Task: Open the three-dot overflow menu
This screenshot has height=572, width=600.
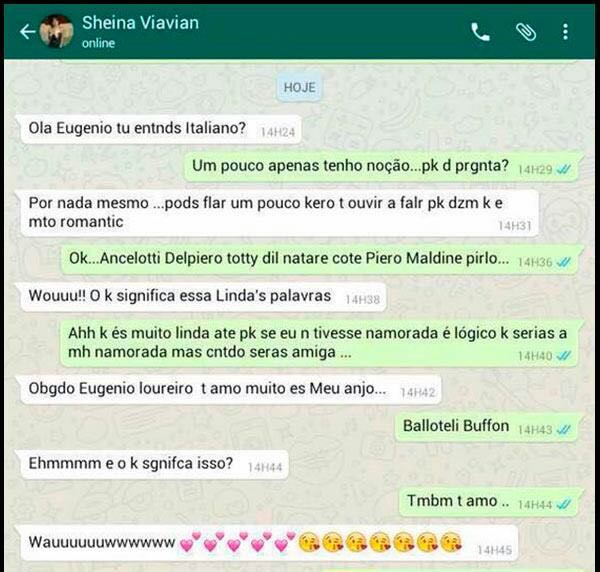Action: click(x=566, y=32)
